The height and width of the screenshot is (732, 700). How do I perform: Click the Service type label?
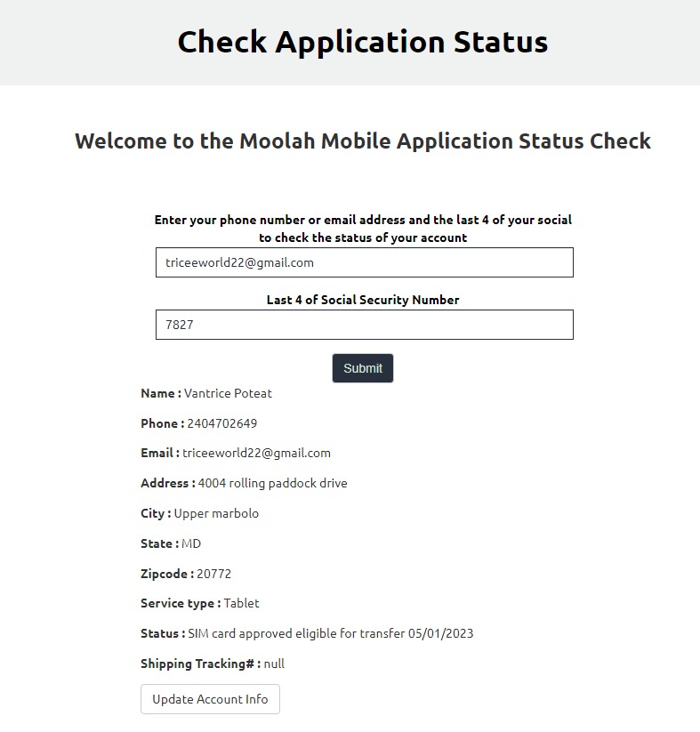pyautogui.click(x=181, y=603)
